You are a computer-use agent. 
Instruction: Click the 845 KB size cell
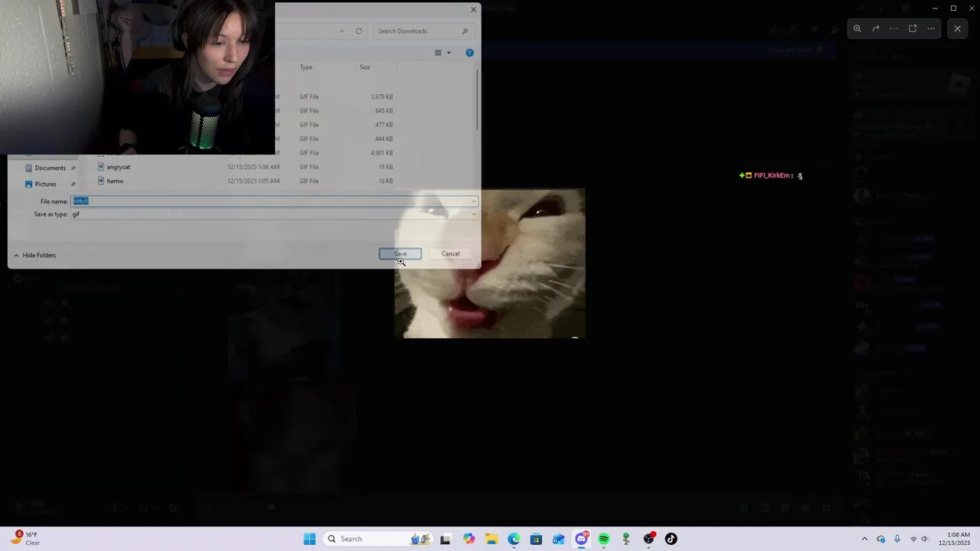pos(384,111)
